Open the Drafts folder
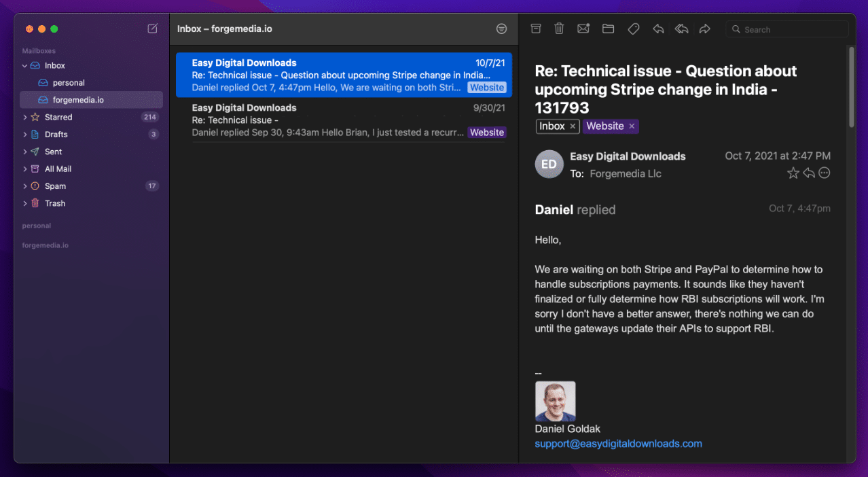The image size is (868, 477). click(x=57, y=134)
